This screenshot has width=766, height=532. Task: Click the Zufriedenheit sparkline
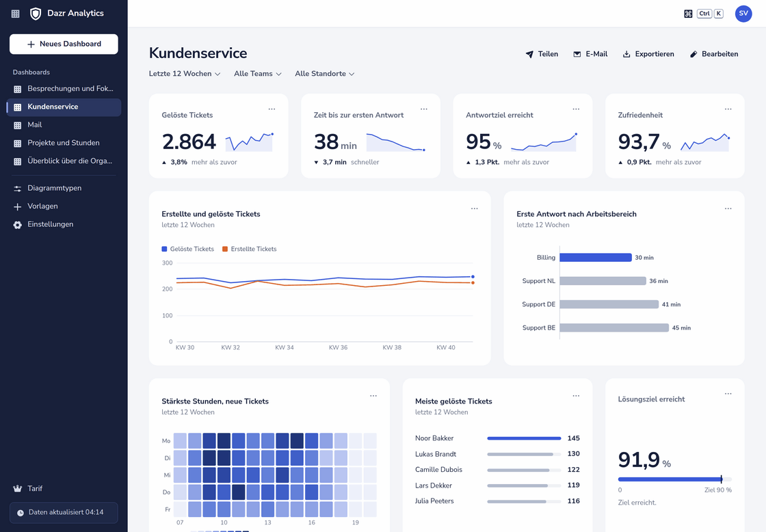[x=705, y=142]
